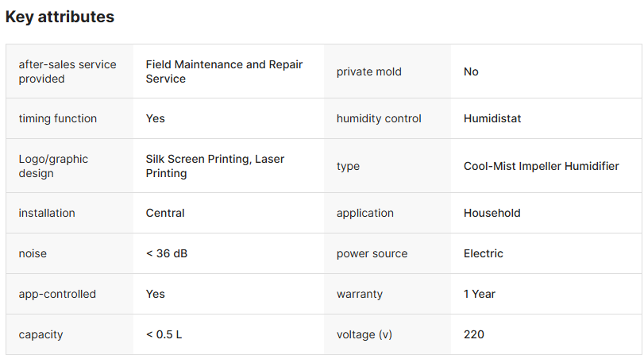Select the 220 voltage value

(x=473, y=334)
